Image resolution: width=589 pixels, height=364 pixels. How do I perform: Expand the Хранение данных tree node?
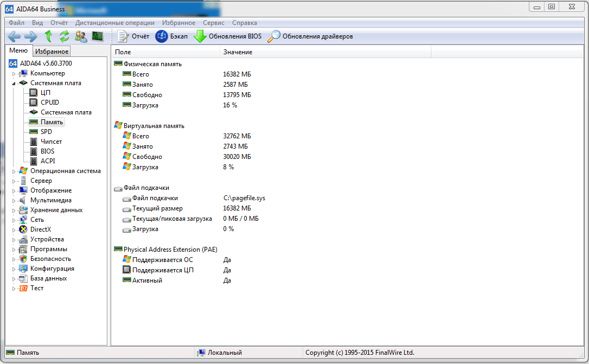click(14, 210)
